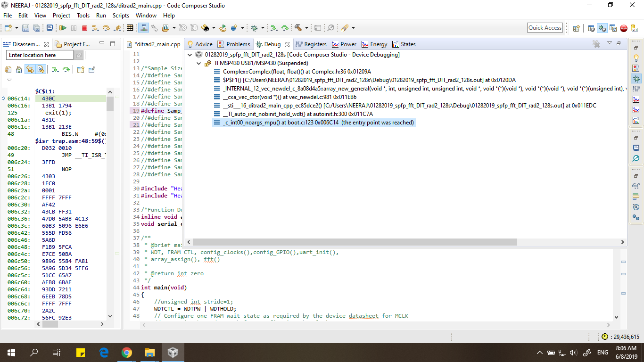
Task: Open the Run menu
Action: [101, 16]
